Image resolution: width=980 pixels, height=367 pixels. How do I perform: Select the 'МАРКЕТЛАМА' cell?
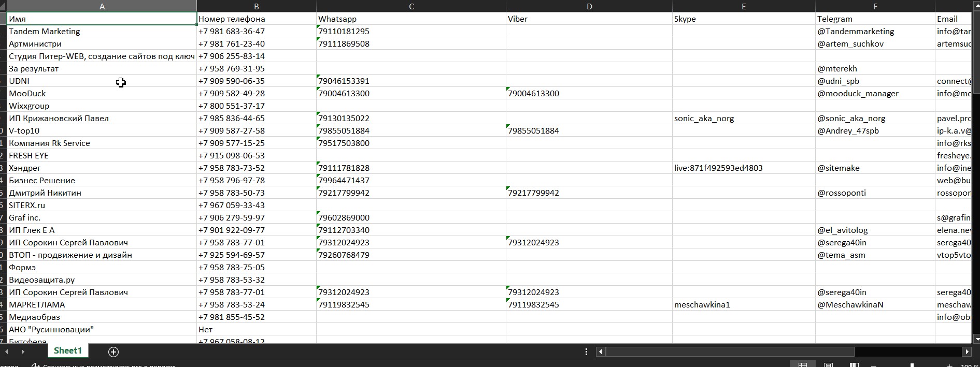coord(102,304)
